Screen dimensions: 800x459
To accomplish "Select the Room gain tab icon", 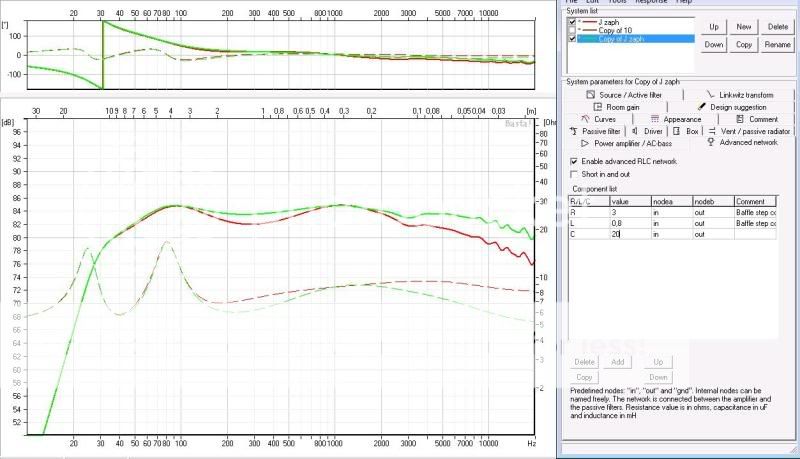I will (x=597, y=106).
